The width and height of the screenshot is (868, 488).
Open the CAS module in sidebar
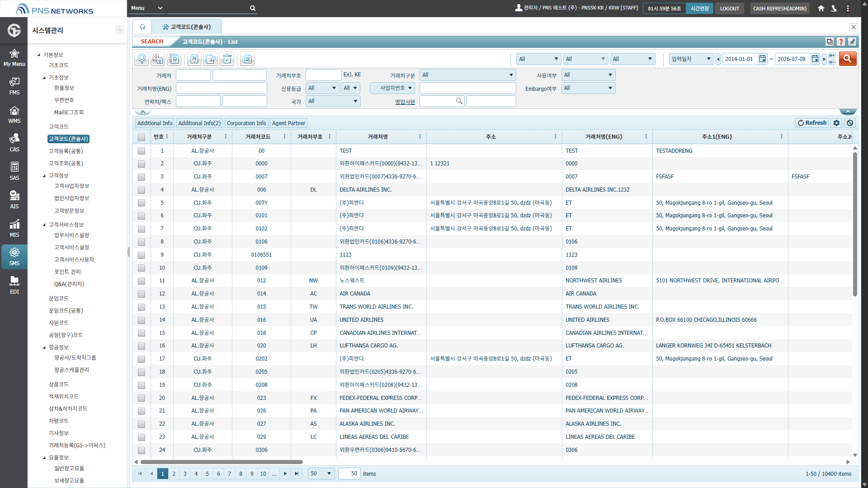[14, 143]
